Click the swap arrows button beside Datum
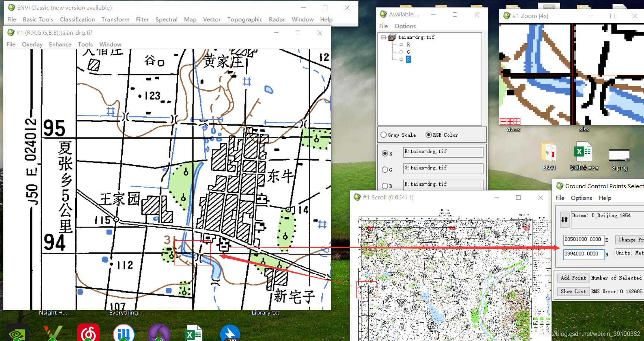The height and width of the screenshot is (341, 644). 564,220
